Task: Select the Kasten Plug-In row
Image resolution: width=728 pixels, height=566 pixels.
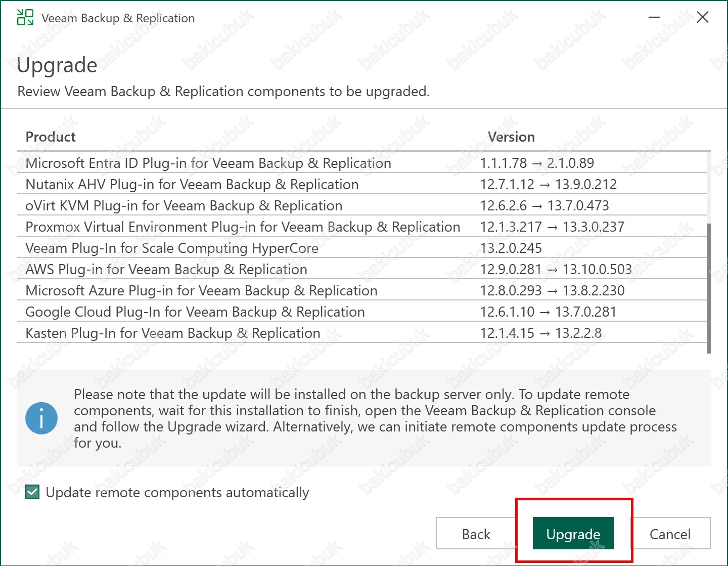Action: pos(173,333)
